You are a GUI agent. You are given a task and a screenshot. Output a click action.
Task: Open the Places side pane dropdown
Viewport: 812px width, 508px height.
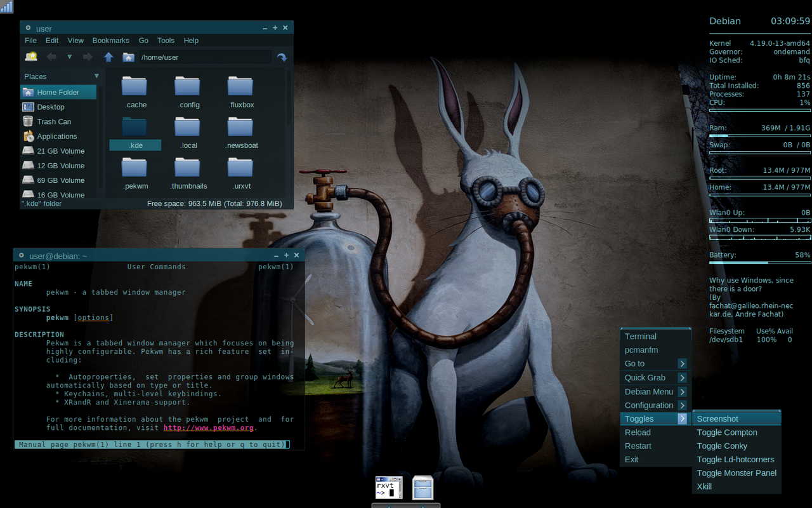tap(96, 76)
